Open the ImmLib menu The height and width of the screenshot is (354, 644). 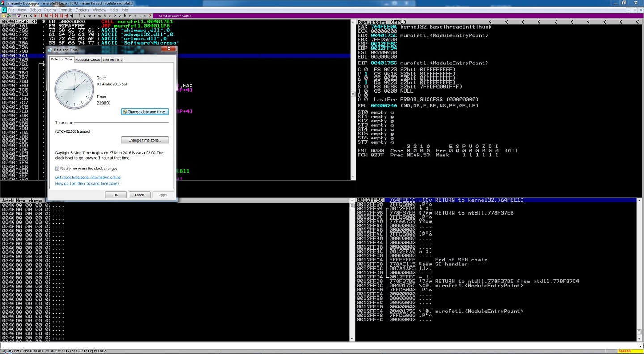pyautogui.click(x=66, y=10)
